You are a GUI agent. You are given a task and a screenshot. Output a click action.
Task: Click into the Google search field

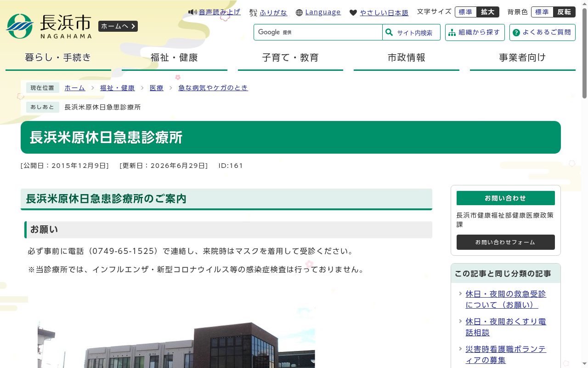[x=318, y=32]
